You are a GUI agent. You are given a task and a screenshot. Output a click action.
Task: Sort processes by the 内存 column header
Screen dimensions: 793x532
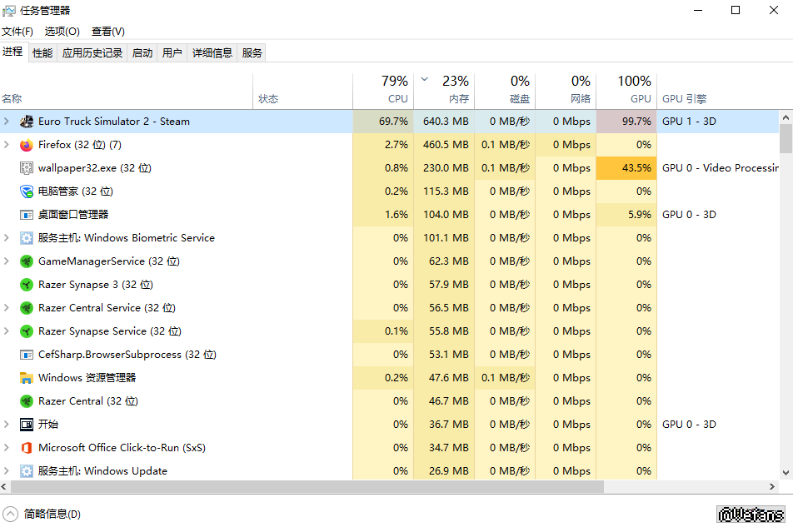click(x=458, y=98)
